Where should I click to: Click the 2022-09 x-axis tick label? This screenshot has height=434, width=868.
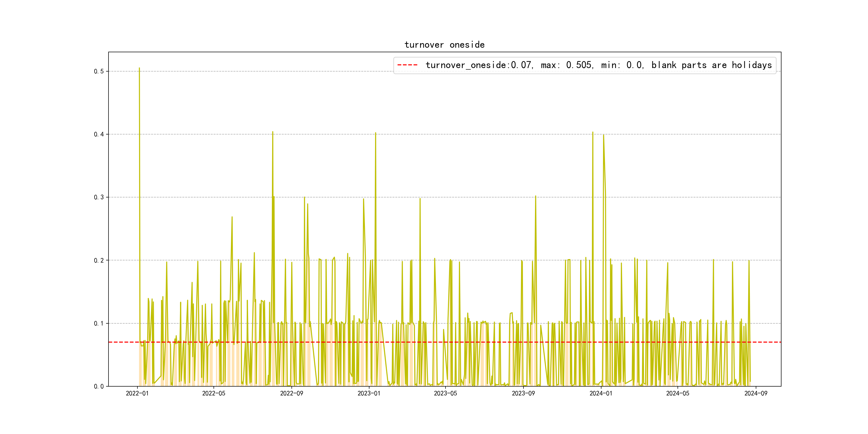(291, 394)
